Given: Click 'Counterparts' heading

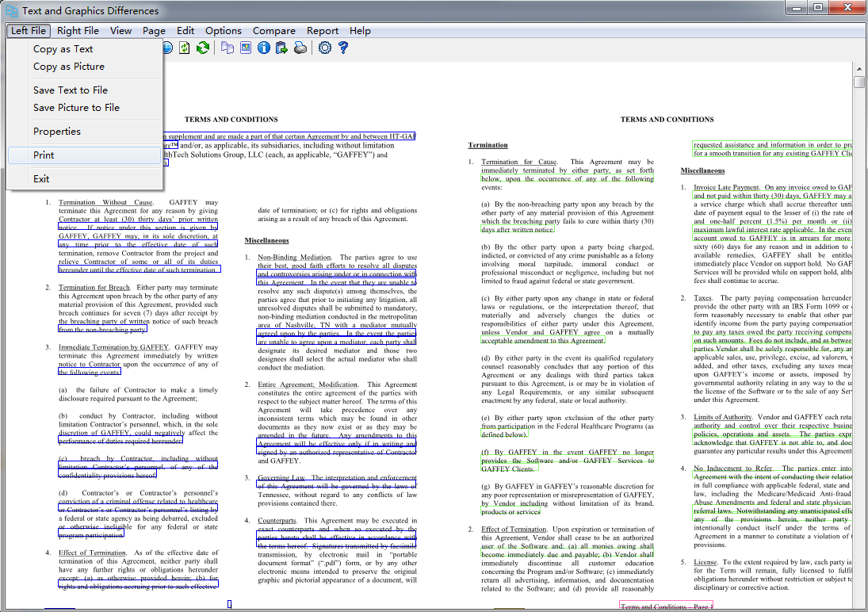Looking at the screenshot, I should [x=277, y=521].
